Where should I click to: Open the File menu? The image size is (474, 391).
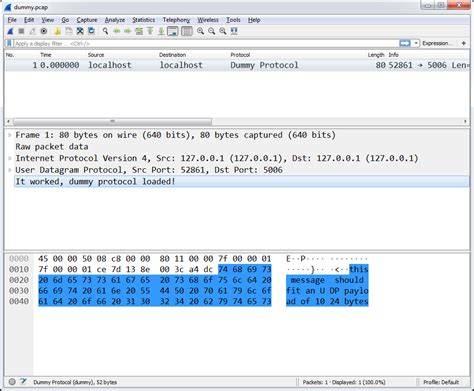click(x=12, y=20)
